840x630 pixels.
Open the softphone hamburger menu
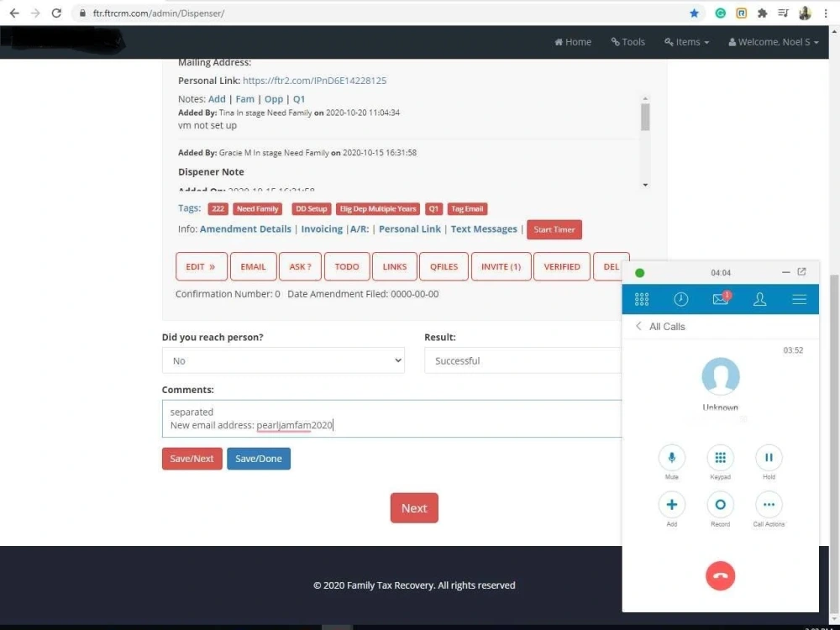click(x=797, y=298)
